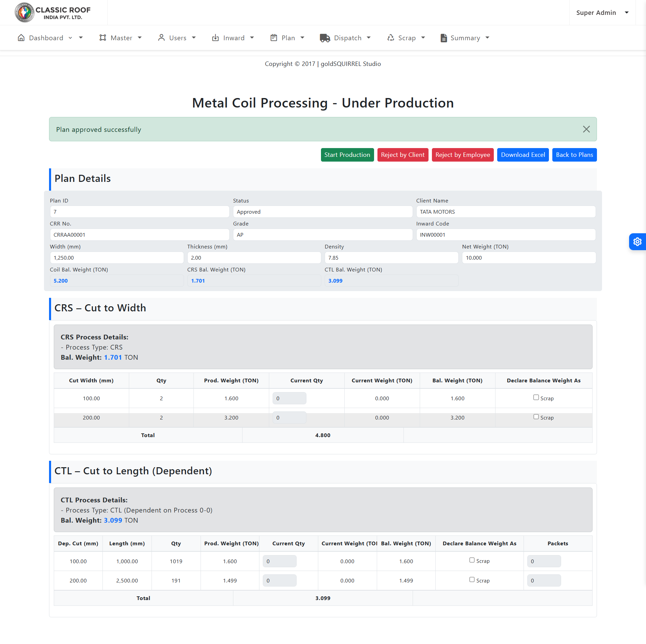Check Scrap for the 200.00 CRS cut width
This screenshot has height=644, width=646.
[536, 417]
